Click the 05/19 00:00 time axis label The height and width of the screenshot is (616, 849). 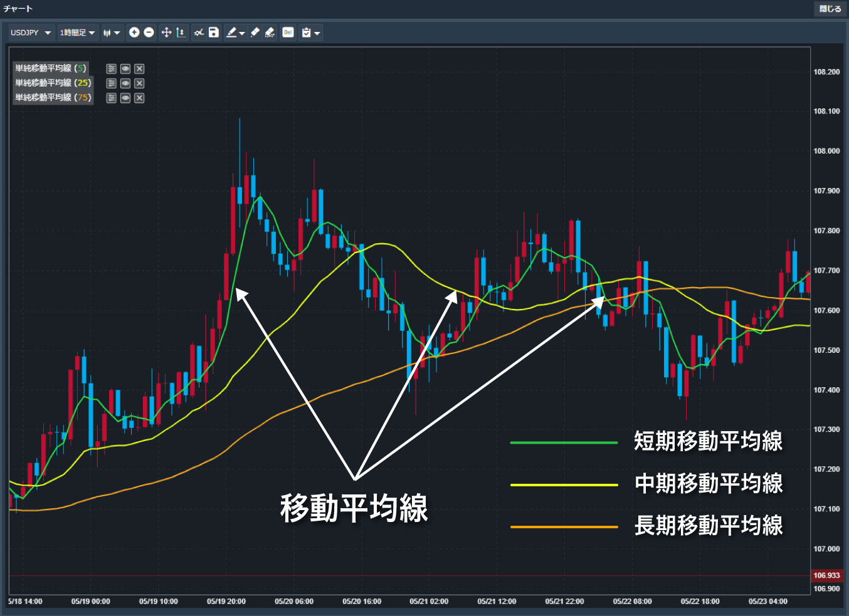(x=91, y=602)
